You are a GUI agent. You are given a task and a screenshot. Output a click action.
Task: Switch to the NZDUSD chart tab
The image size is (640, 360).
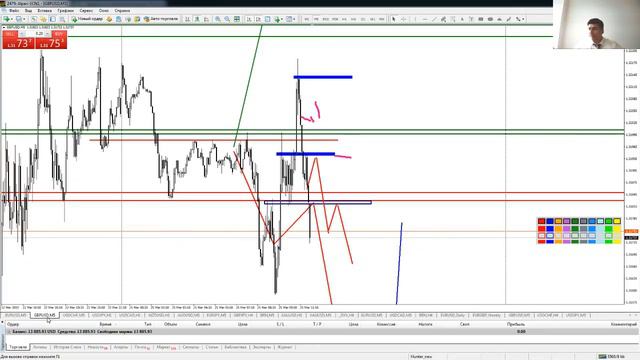(x=159, y=315)
